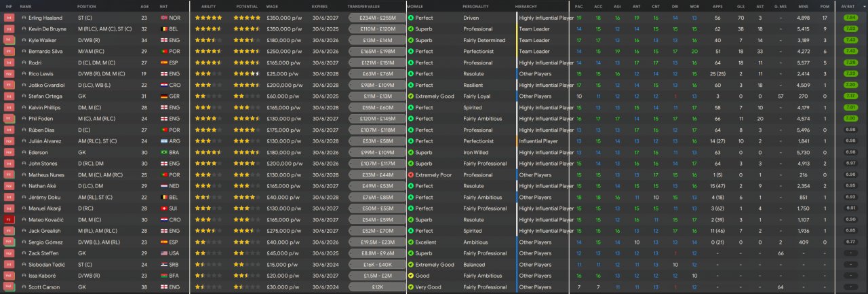Viewport: 868px width, 294px height.
Task: Sort by the NAME column header
Action: [26, 6]
